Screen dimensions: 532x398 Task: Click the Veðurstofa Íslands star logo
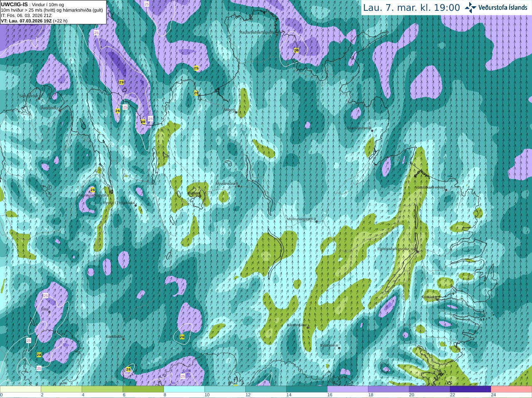pyautogui.click(x=470, y=7)
